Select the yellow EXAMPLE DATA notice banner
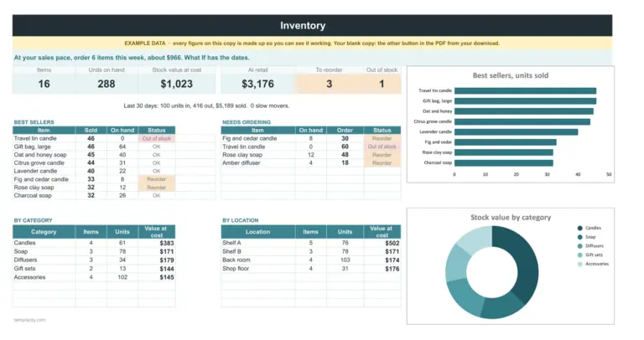Image resolution: width=644 pixels, height=340 pixels. [x=312, y=43]
